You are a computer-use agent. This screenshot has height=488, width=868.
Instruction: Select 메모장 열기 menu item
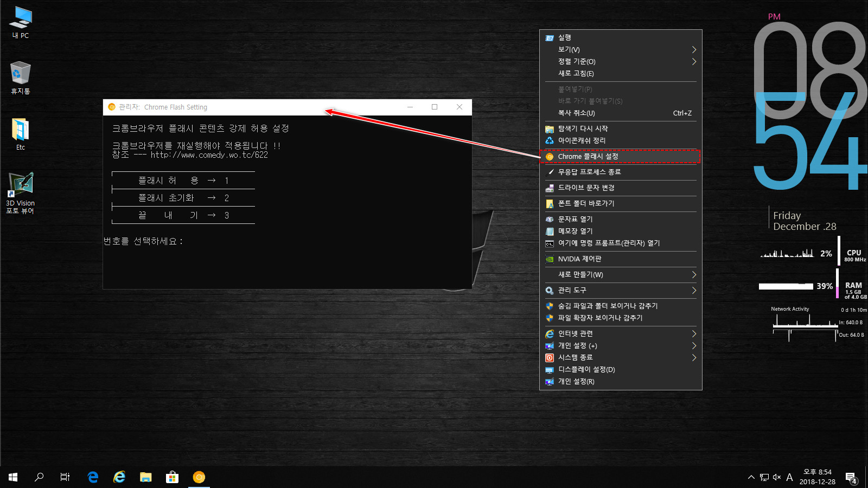(x=621, y=231)
